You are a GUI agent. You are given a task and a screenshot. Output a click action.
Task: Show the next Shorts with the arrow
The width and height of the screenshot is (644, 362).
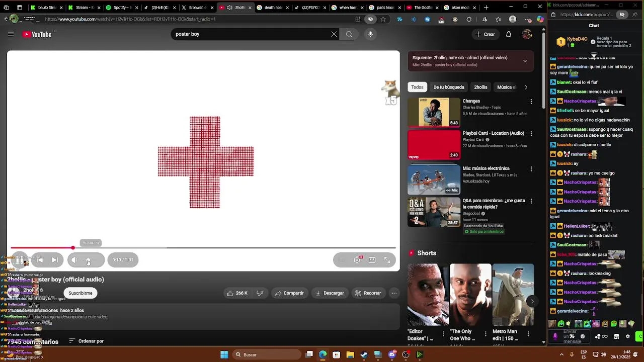(532, 301)
